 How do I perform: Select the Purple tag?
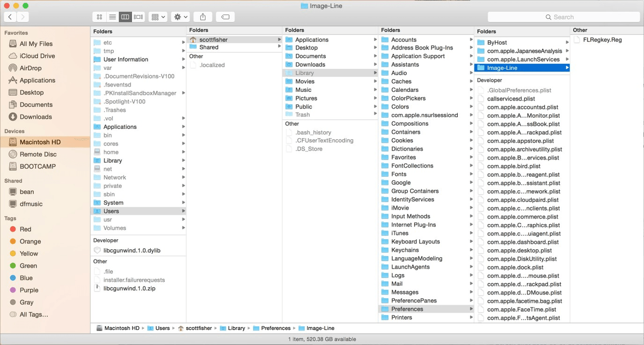click(29, 290)
